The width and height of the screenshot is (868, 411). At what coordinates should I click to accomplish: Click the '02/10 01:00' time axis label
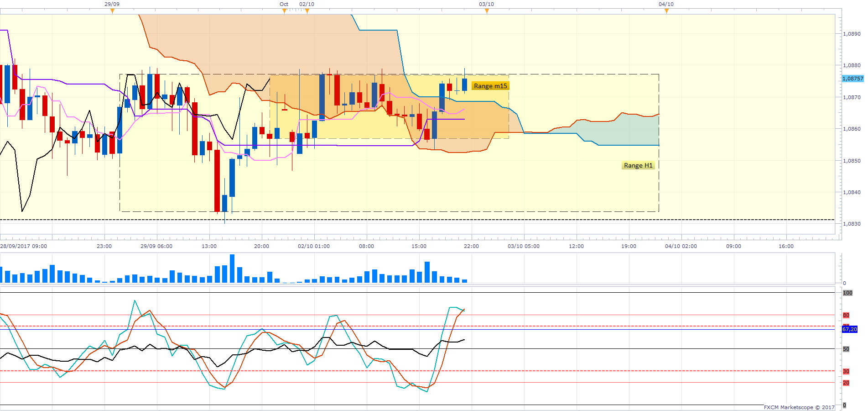coord(314,246)
